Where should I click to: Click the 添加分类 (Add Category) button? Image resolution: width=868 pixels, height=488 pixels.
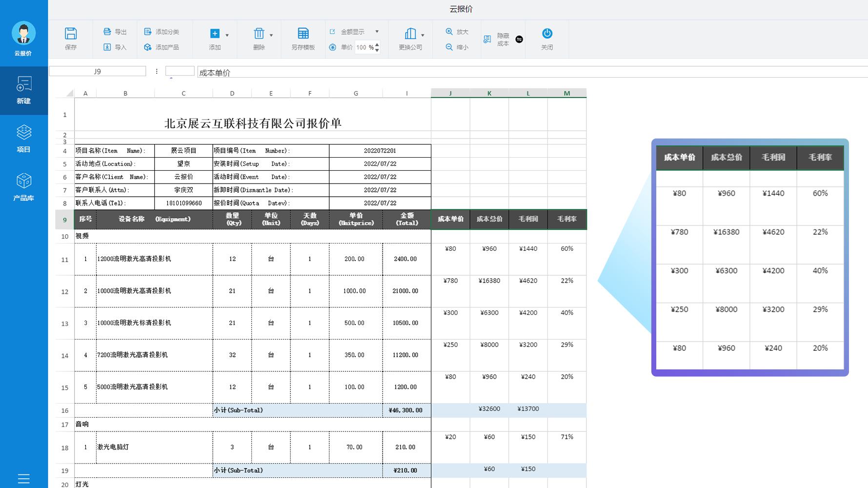[x=162, y=31]
